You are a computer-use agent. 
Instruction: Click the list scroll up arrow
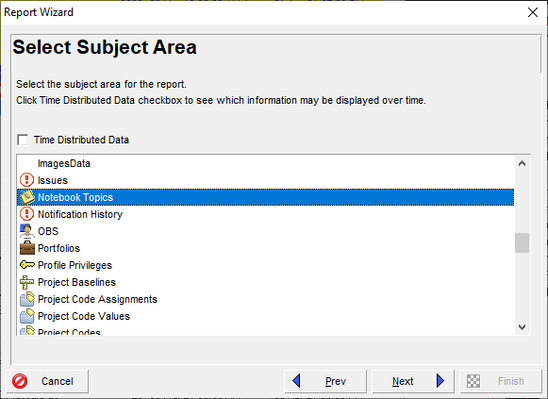point(522,163)
